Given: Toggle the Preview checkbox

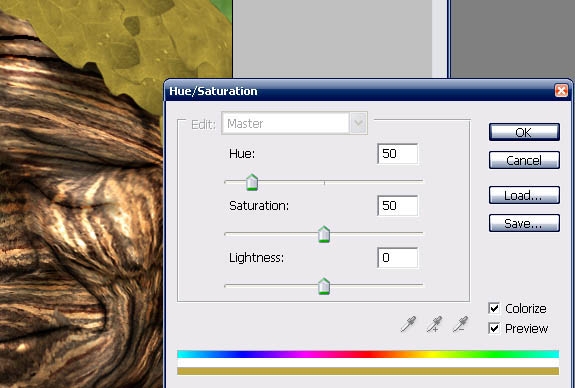Looking at the screenshot, I should 494,328.
